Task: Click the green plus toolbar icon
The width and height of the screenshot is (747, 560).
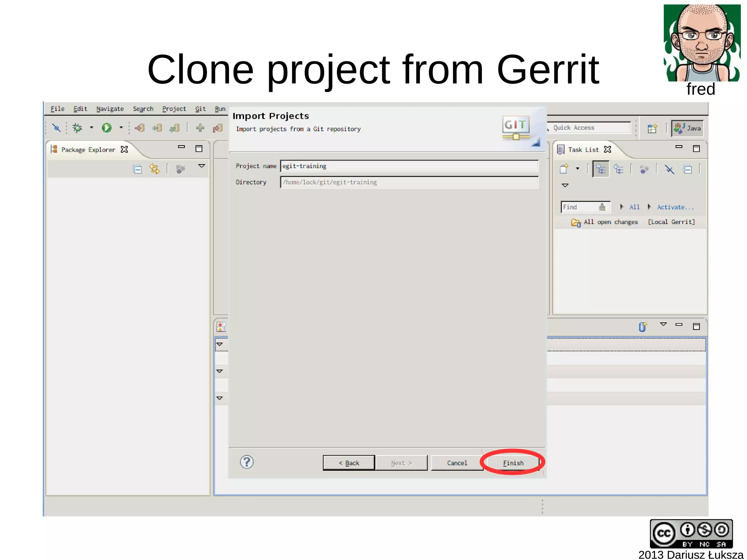Action: 200,128
